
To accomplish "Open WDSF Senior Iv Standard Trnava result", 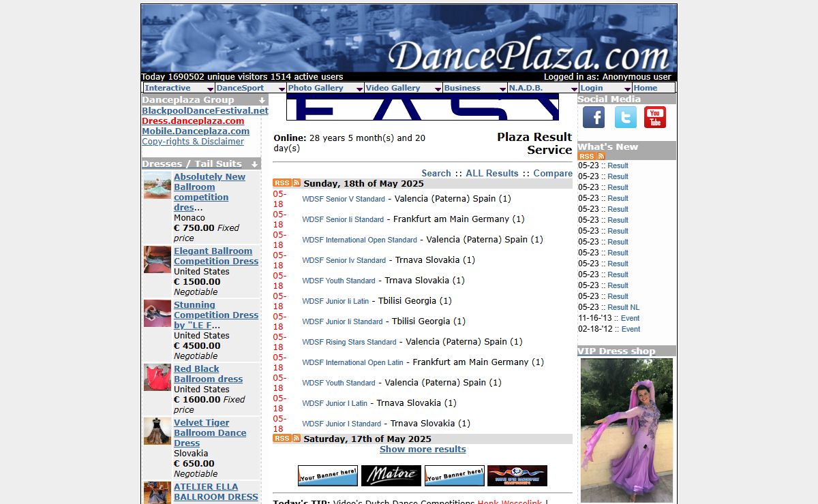I will click(344, 261).
